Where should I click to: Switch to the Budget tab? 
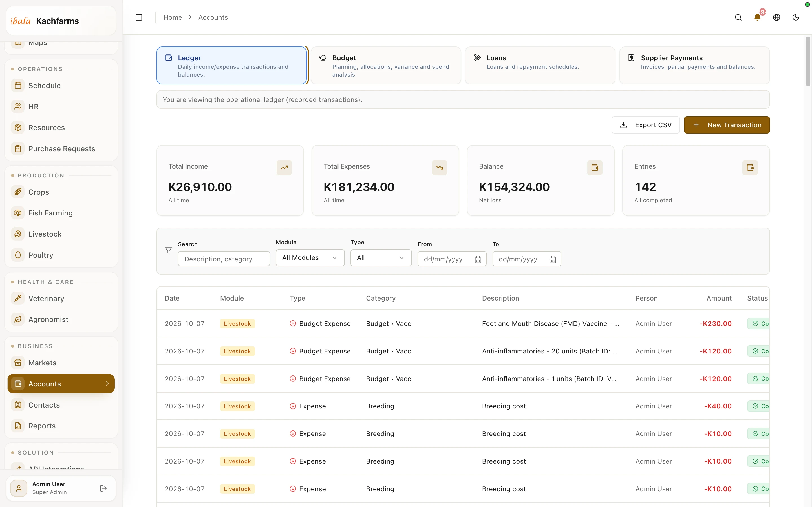click(386, 65)
